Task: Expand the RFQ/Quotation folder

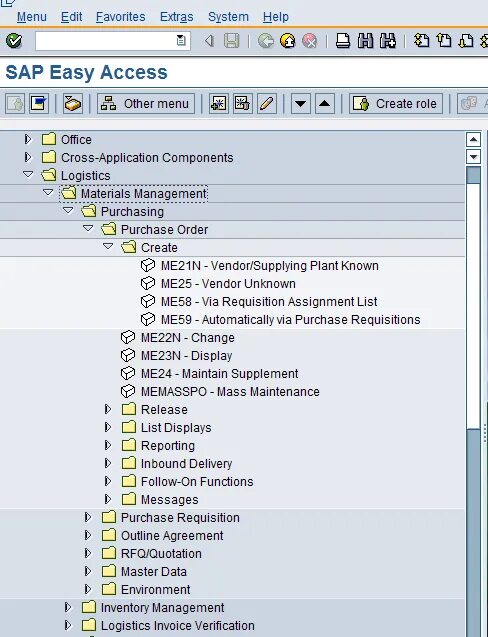Action: point(88,553)
